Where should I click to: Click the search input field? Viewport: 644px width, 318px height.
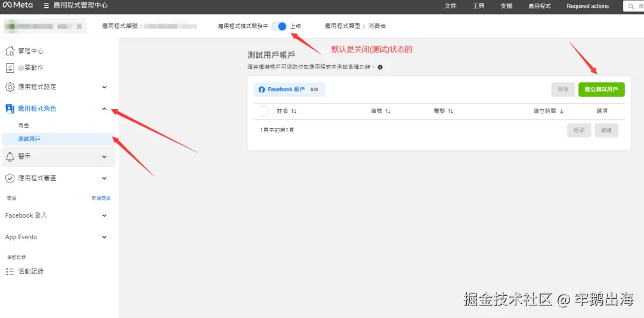(x=634, y=6)
